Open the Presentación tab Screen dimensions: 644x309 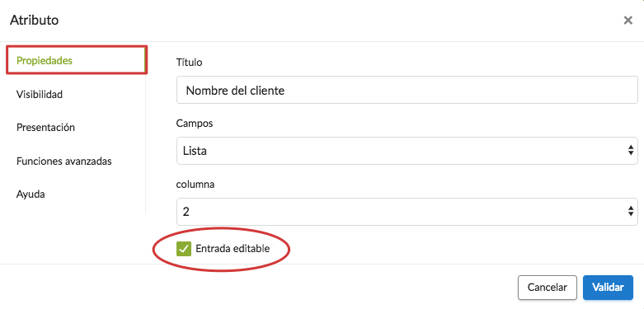[45, 128]
